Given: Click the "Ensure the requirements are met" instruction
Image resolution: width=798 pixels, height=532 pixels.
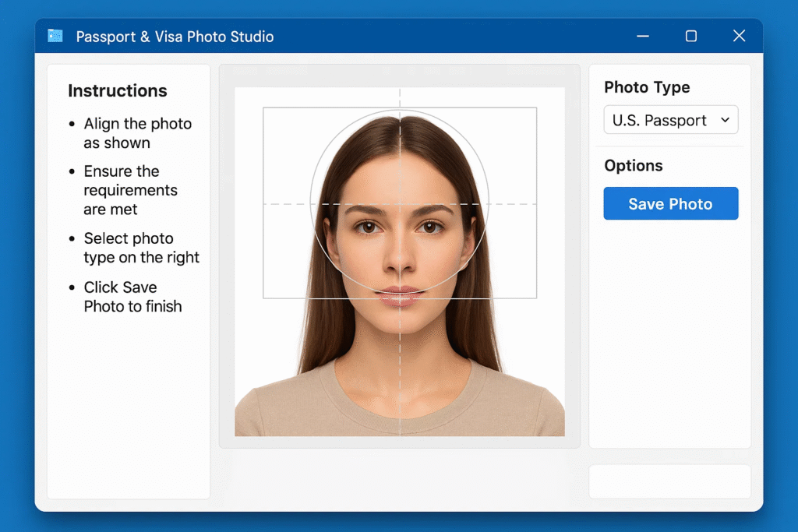Looking at the screenshot, I should (x=130, y=190).
